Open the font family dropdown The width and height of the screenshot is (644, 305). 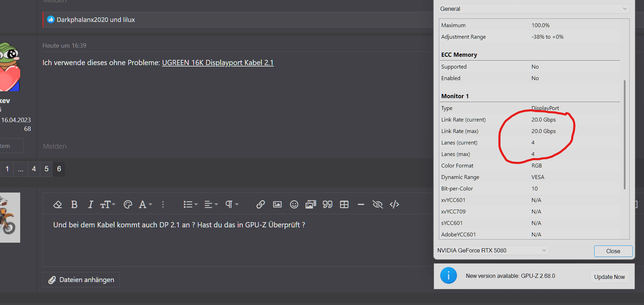pos(145,204)
